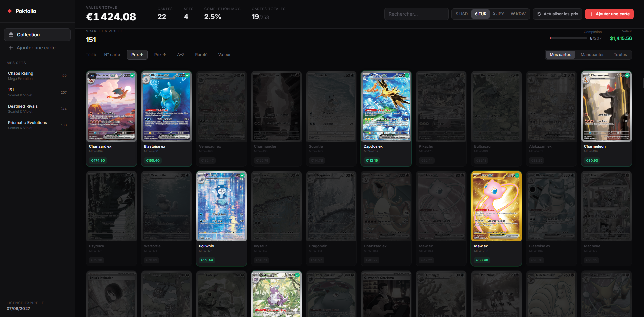The height and width of the screenshot is (317, 644).
Task: Click the €80.93 price tag
Action: tap(592, 160)
